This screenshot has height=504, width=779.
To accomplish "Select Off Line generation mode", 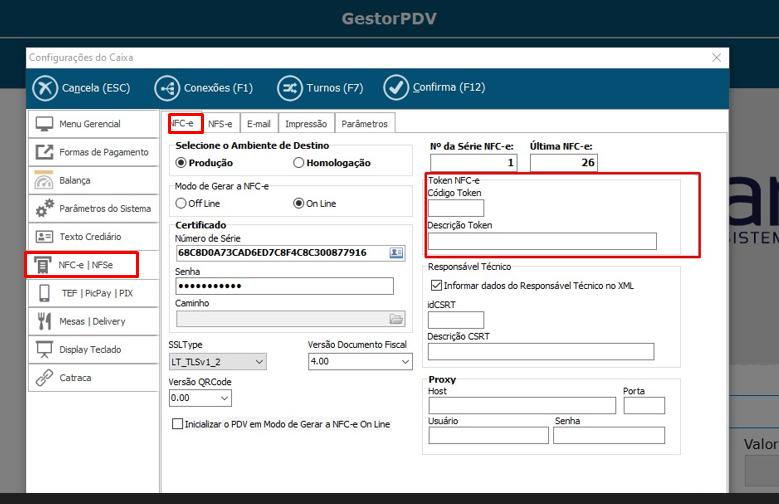I will point(181,203).
